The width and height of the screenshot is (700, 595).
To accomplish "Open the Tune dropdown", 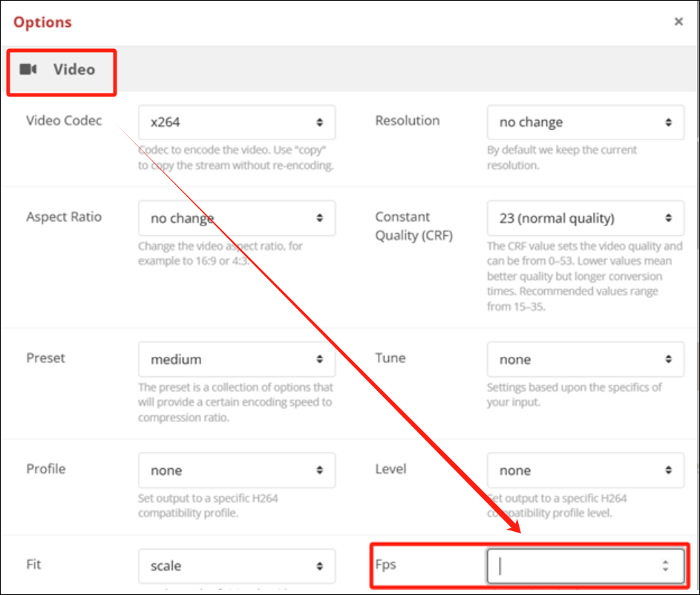I will (586, 360).
